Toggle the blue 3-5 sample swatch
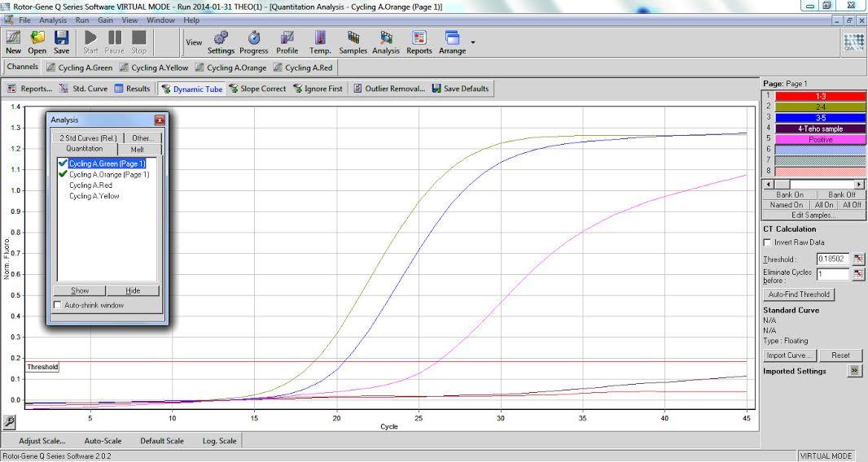Screen dimensions: 868x462 coord(821,118)
